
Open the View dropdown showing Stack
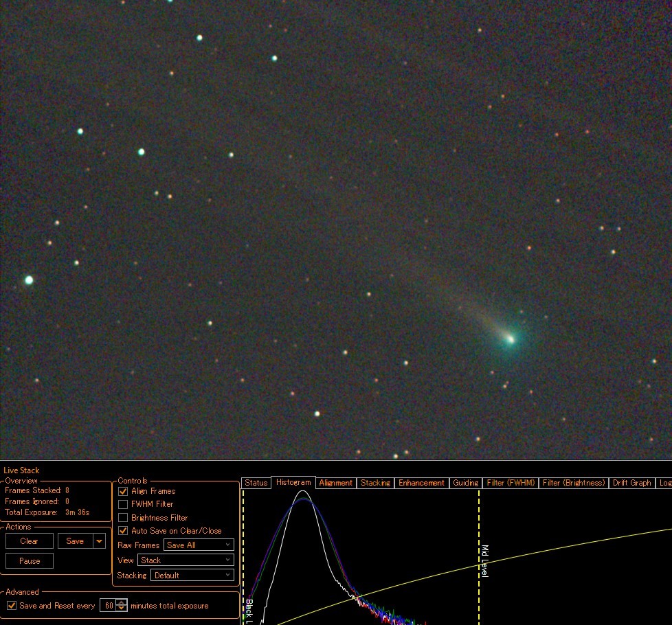(186, 560)
